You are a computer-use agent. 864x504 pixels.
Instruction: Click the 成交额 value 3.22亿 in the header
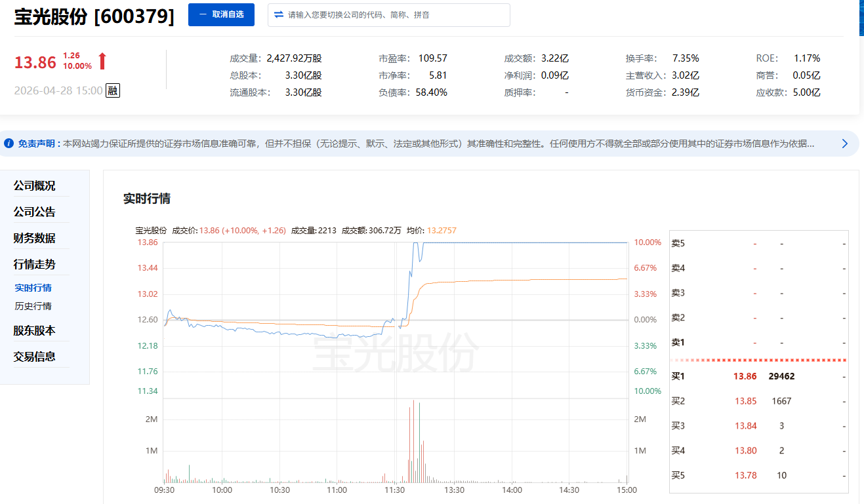point(555,58)
